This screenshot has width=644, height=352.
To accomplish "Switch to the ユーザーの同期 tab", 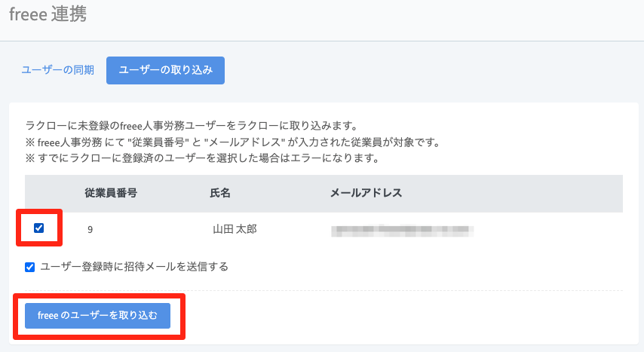I will click(57, 70).
